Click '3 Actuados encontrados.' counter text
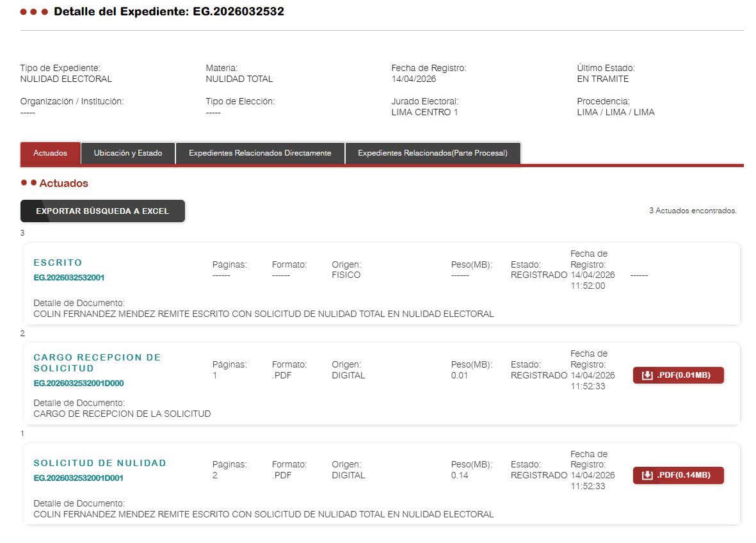Image resolution: width=756 pixels, height=543 pixels. [x=693, y=211]
